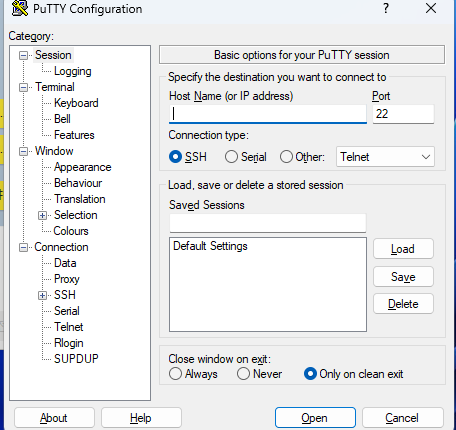
Task: Collapse the Connection tree node
Action: (x=23, y=247)
